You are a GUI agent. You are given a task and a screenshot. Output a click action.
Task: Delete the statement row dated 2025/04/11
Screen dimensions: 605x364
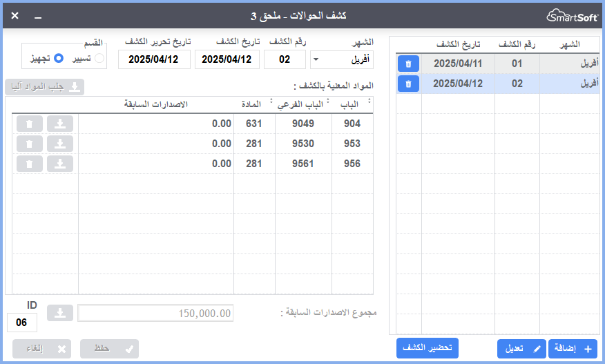click(408, 64)
